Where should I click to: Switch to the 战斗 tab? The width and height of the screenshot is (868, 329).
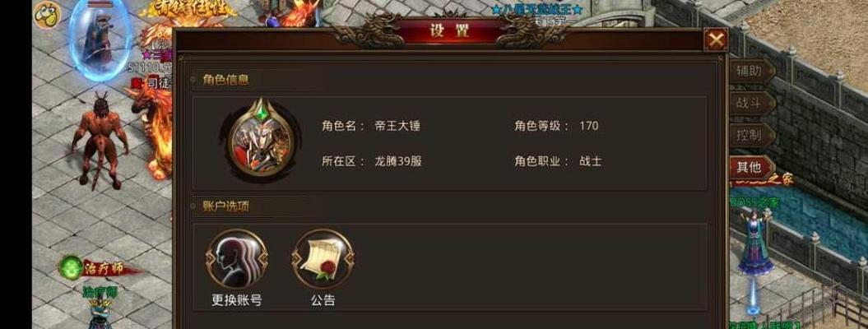750,103
